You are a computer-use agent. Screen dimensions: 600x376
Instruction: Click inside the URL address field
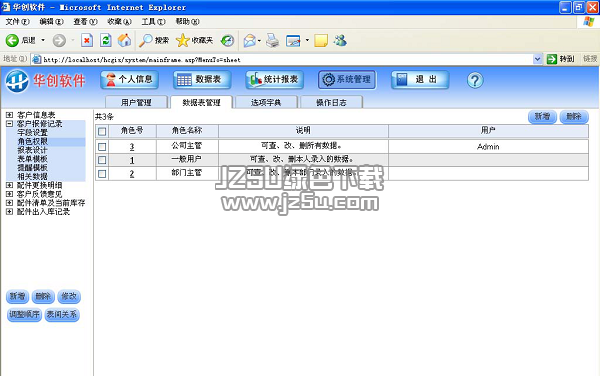tap(282, 59)
